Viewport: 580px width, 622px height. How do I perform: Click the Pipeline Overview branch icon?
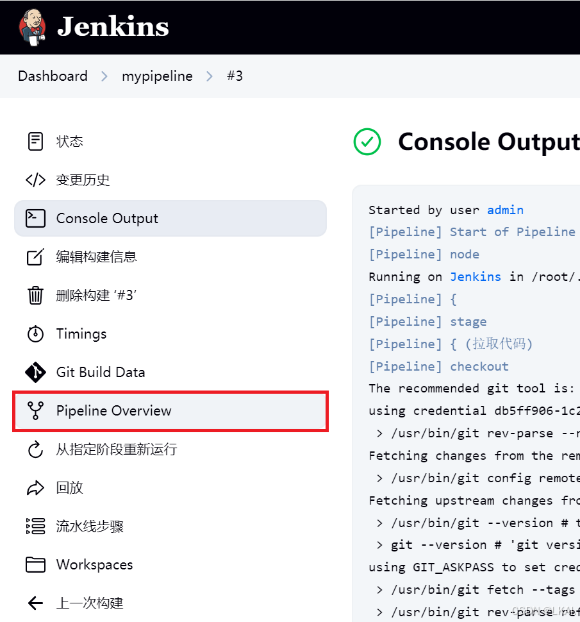35,411
